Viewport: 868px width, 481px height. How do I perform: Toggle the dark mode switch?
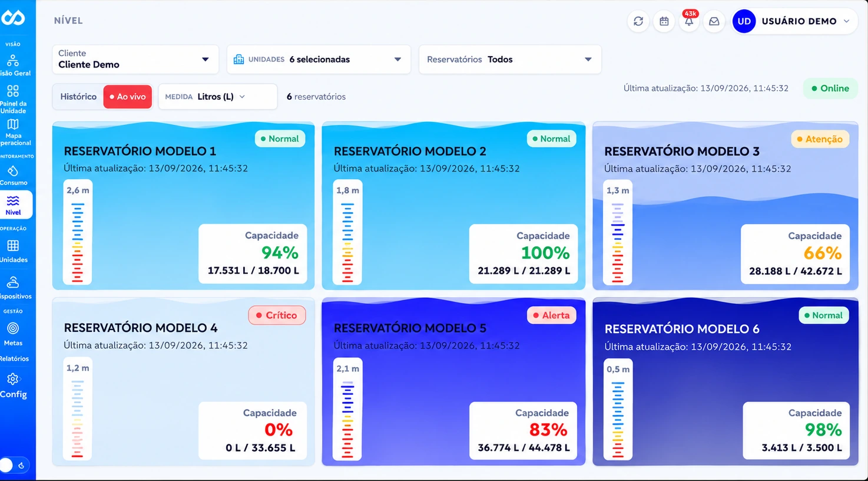click(13, 466)
